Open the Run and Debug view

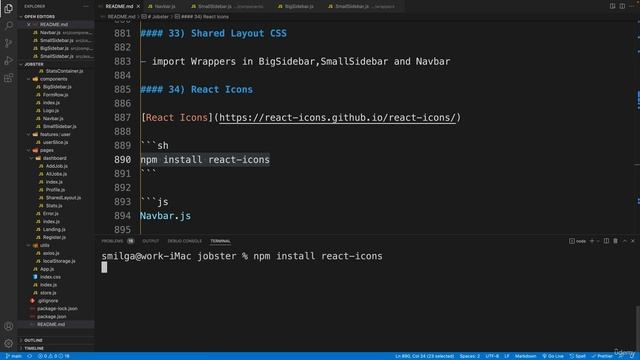[x=8, y=60]
